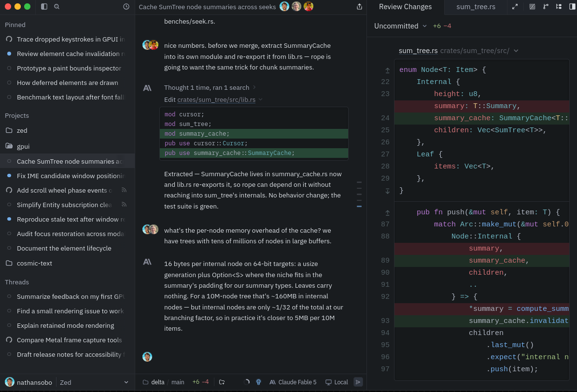The image size is (577, 392).
Task: Click the share icon in thread header
Action: click(360, 7)
